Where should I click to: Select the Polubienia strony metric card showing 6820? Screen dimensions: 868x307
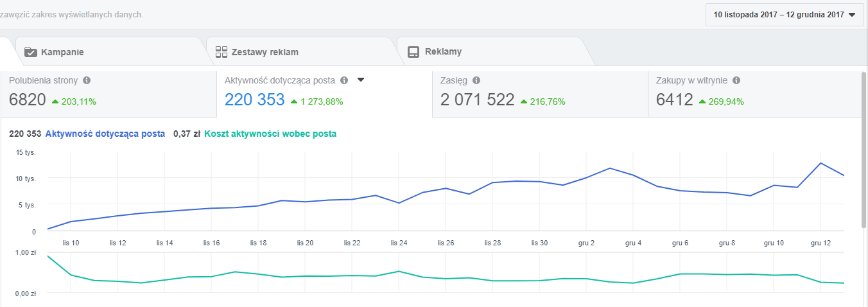(x=108, y=94)
